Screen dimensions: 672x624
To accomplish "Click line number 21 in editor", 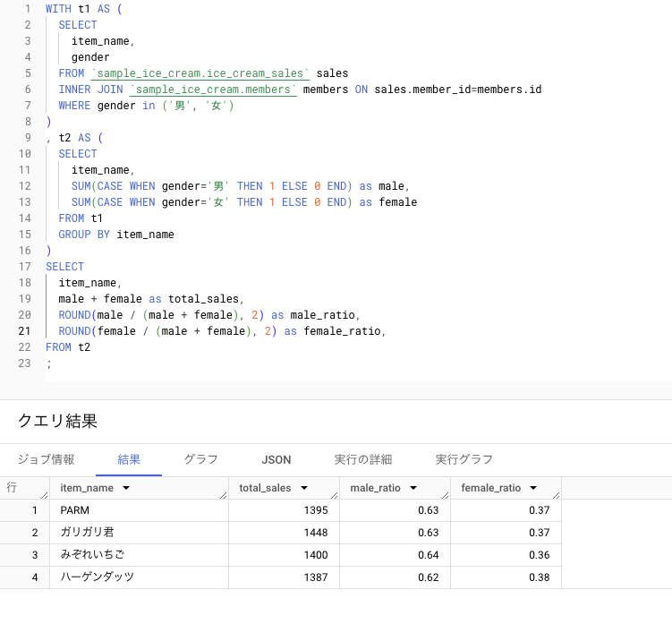I will pos(24,331).
